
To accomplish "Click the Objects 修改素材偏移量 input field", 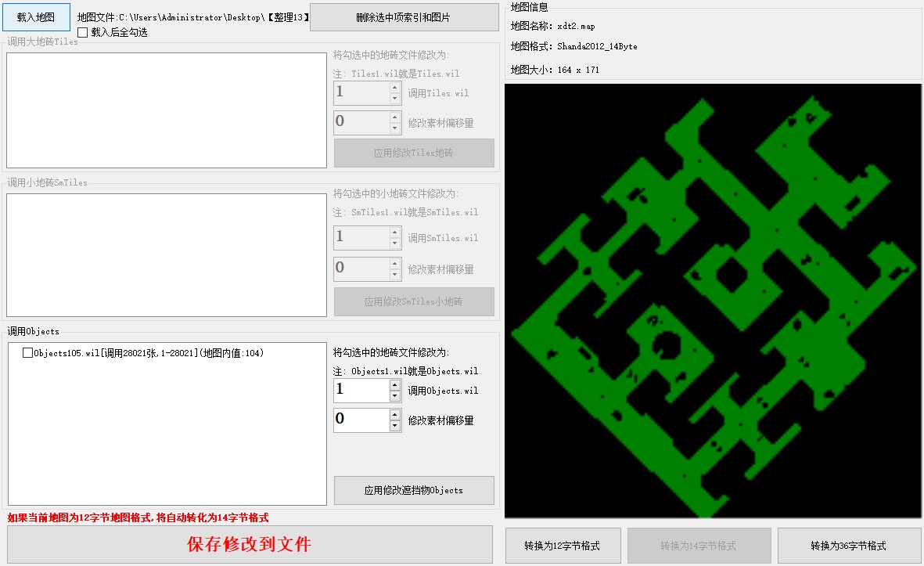I will pos(361,420).
